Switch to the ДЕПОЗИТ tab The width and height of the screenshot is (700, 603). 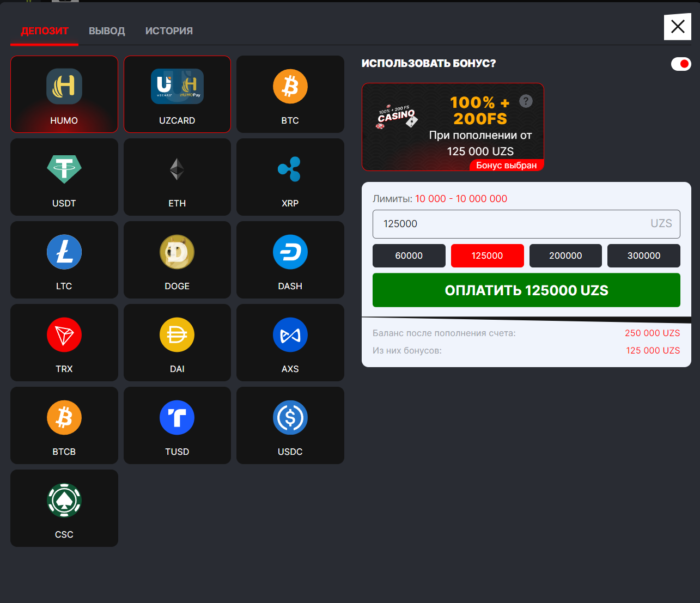[45, 31]
